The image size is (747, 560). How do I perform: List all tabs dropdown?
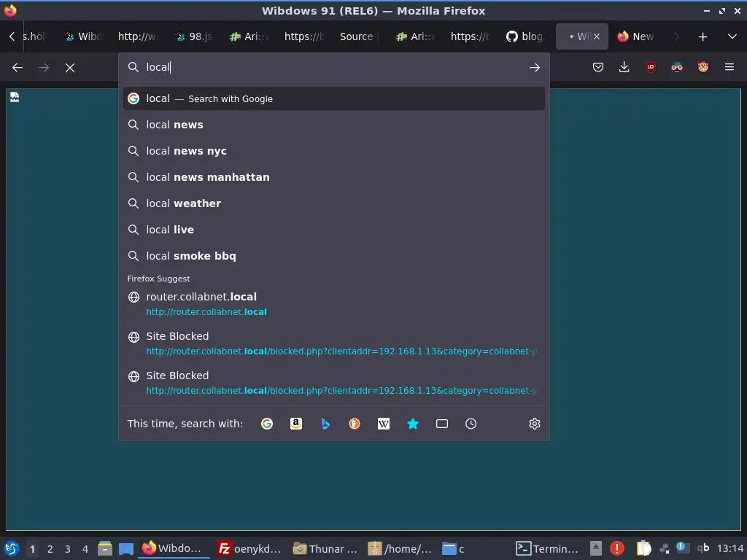pos(732,36)
